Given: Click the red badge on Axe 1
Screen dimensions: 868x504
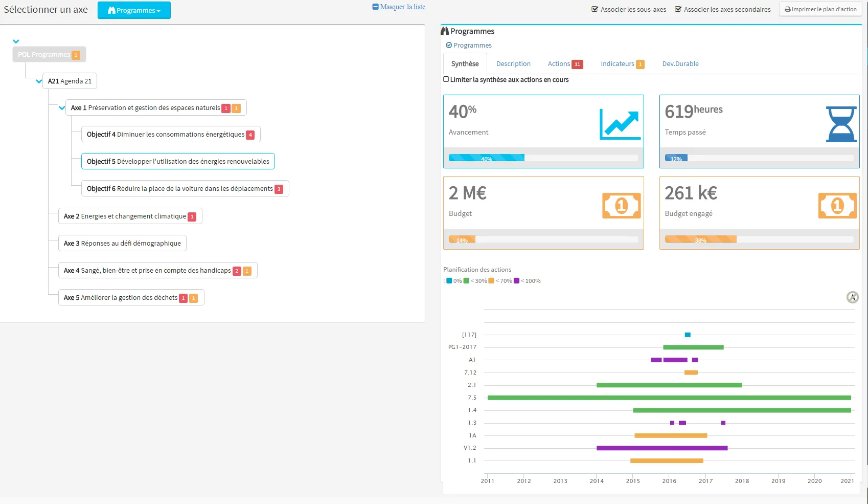Looking at the screenshot, I should [226, 108].
